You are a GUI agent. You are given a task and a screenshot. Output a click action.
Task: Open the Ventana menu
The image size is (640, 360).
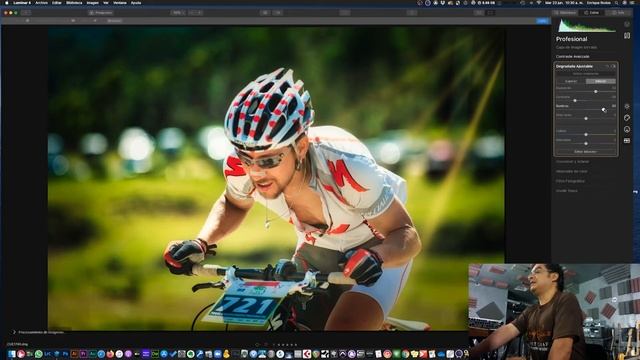tap(120, 2)
